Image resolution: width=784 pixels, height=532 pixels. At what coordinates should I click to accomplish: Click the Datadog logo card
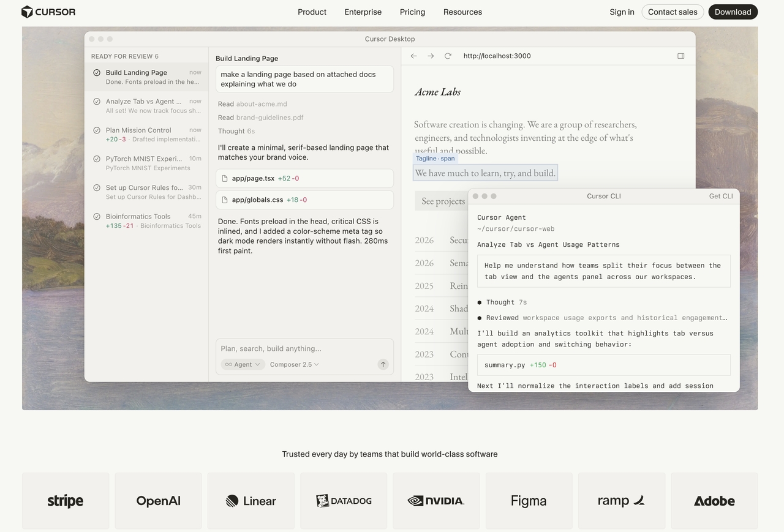tap(344, 501)
